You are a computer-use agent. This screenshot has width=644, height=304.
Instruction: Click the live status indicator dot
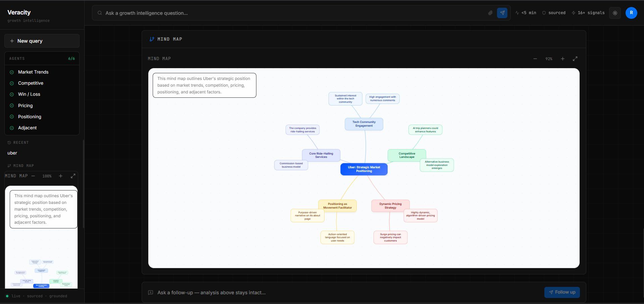7,296
